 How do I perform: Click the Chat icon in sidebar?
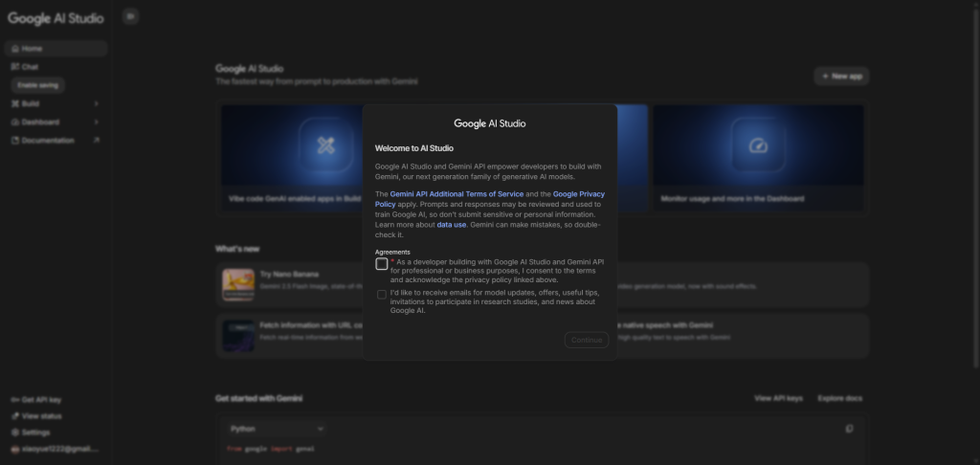(15, 67)
